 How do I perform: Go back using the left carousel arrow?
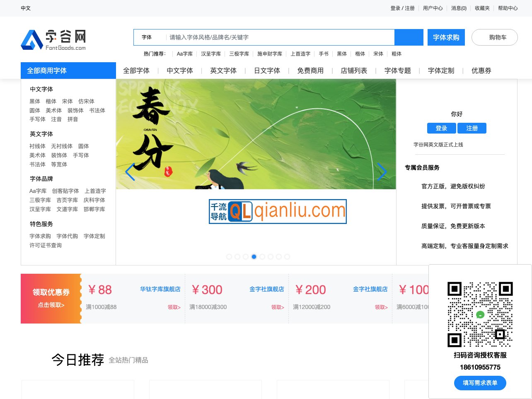[130, 172]
